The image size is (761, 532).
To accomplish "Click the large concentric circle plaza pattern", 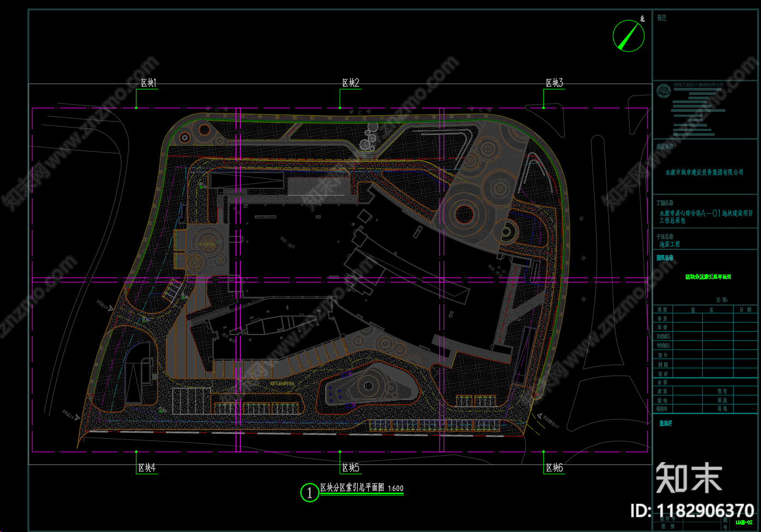I will [464, 213].
